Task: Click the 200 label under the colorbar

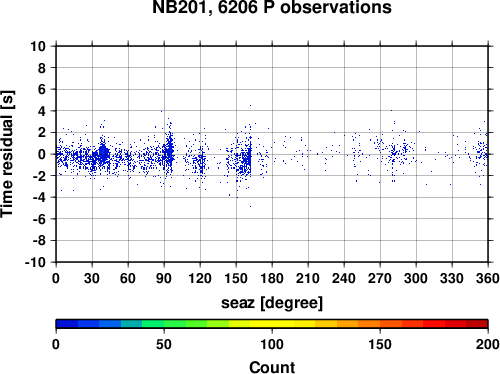Action: click(488, 344)
